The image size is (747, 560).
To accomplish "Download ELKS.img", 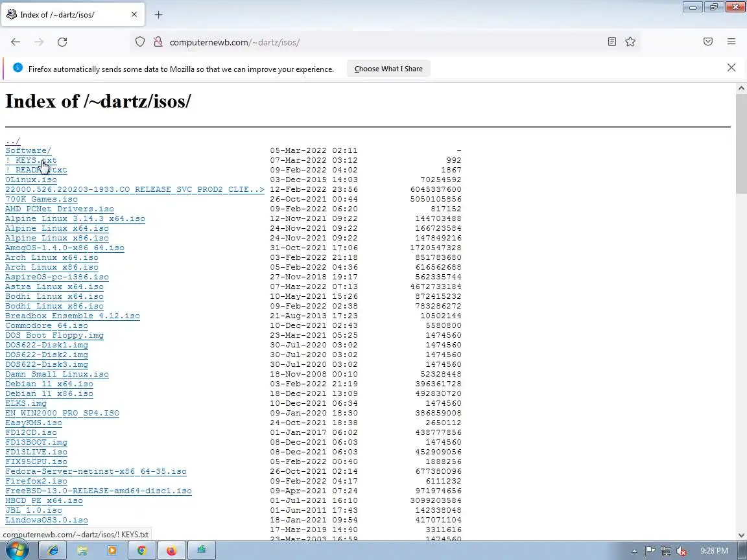I will tap(26, 403).
